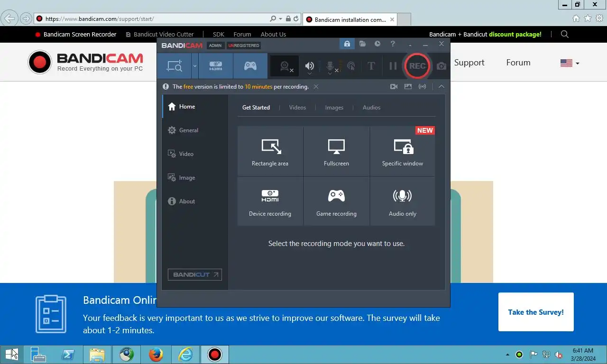Open the Support menu on website
This screenshot has width=607, height=364.
pos(469,63)
